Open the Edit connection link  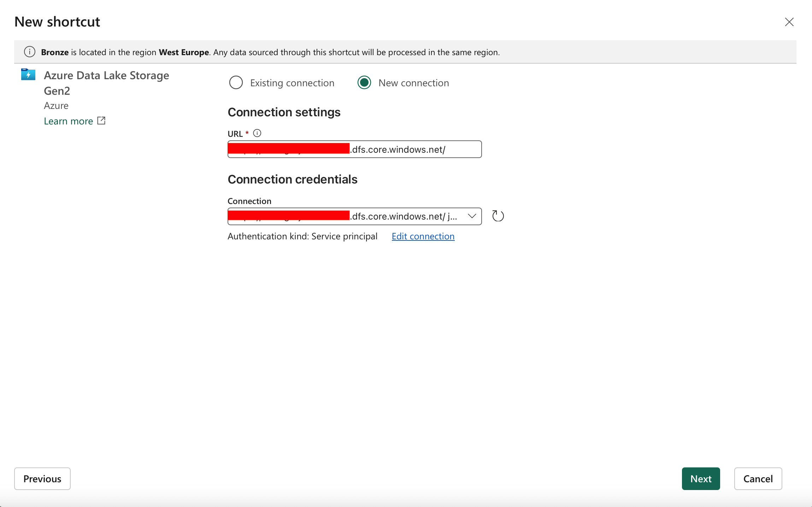(x=423, y=236)
